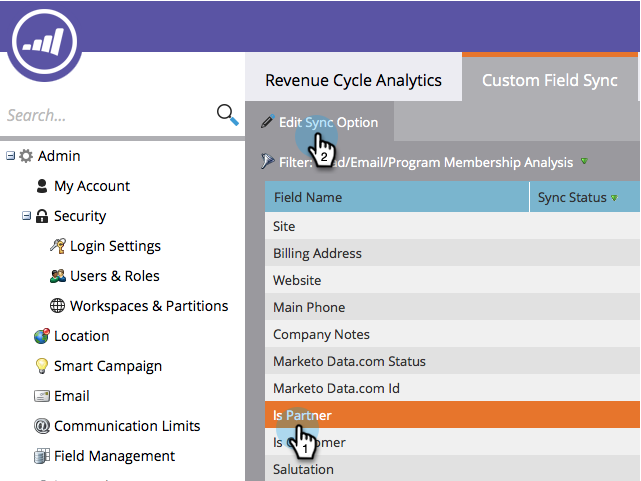This screenshot has height=481, width=641.
Task: Select the Marketo Data.com Status row
Action: point(452,361)
